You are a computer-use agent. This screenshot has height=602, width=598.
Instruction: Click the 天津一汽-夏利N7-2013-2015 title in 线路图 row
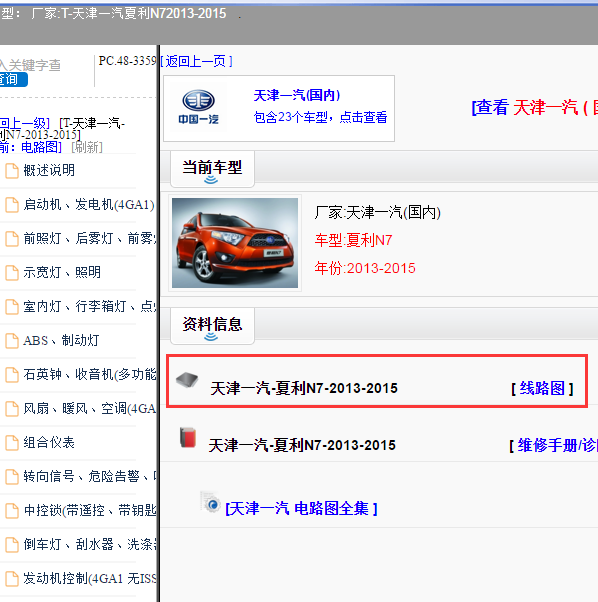pyautogui.click(x=304, y=388)
